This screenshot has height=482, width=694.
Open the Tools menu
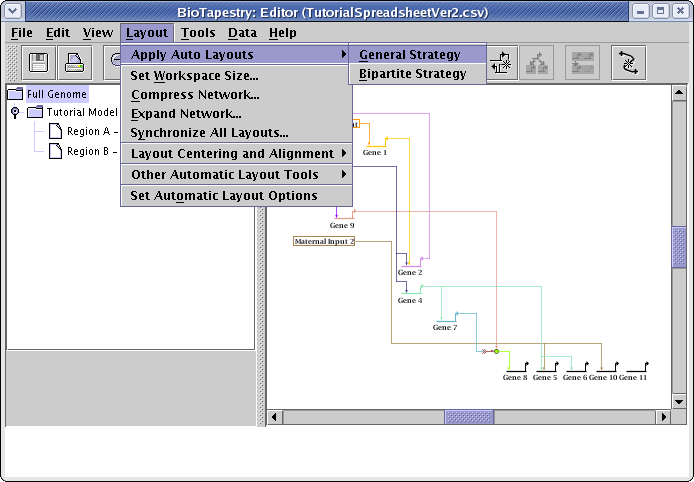pyautogui.click(x=198, y=33)
